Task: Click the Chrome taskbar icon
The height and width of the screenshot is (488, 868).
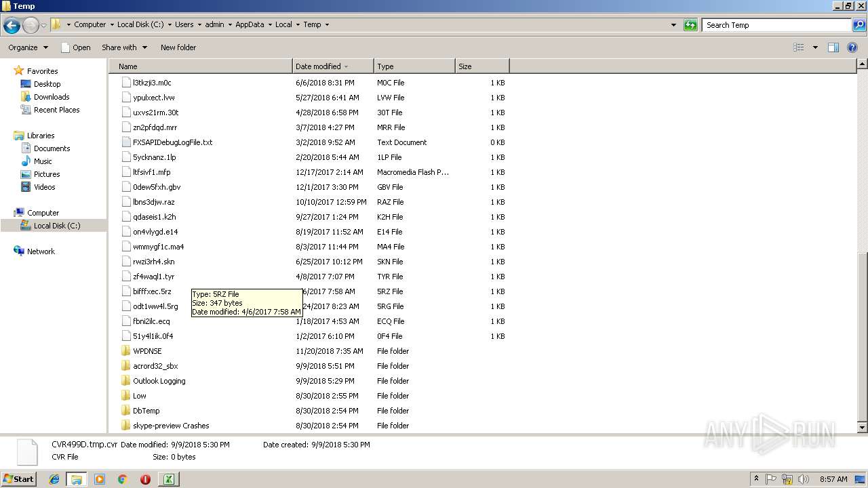Action: (x=122, y=479)
